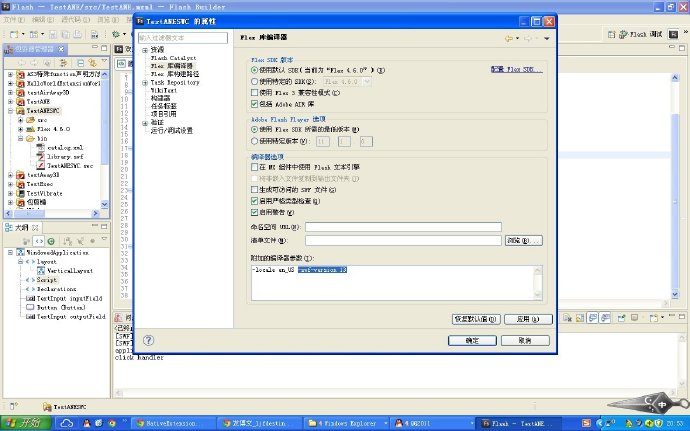Select the use specific SDK radio button
This screenshot has width=690, height=431.
254,81
